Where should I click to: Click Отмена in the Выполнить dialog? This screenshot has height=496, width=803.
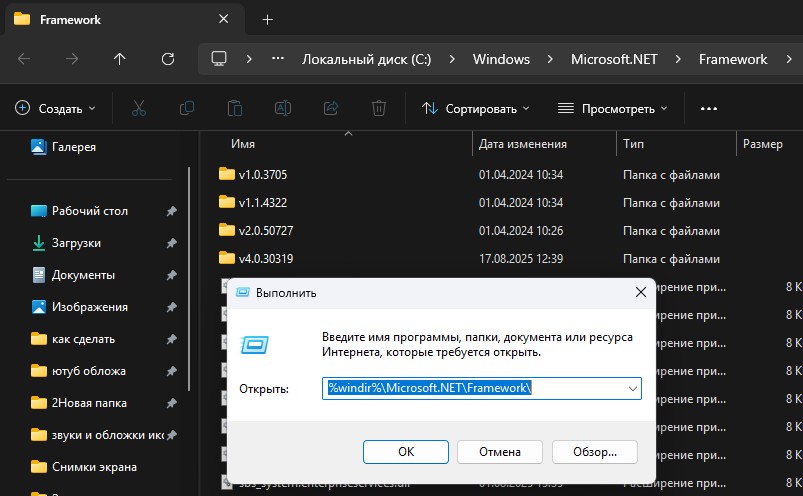(500, 452)
